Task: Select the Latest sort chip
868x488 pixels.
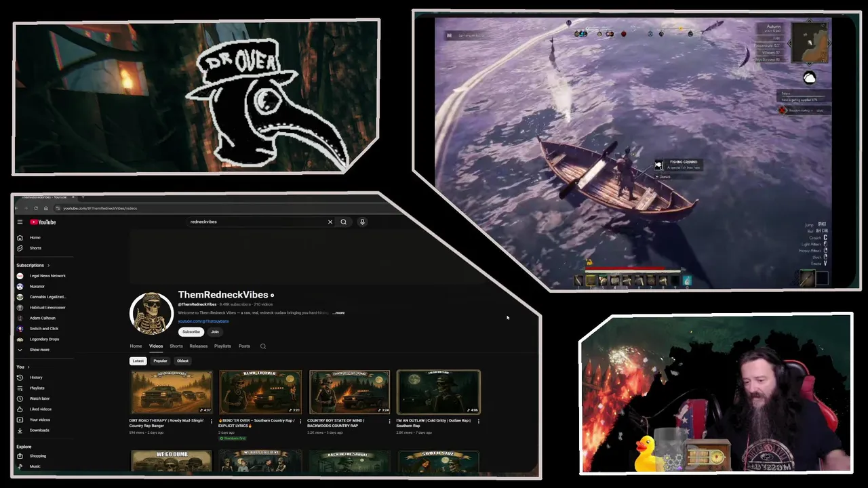Action: [138, 361]
